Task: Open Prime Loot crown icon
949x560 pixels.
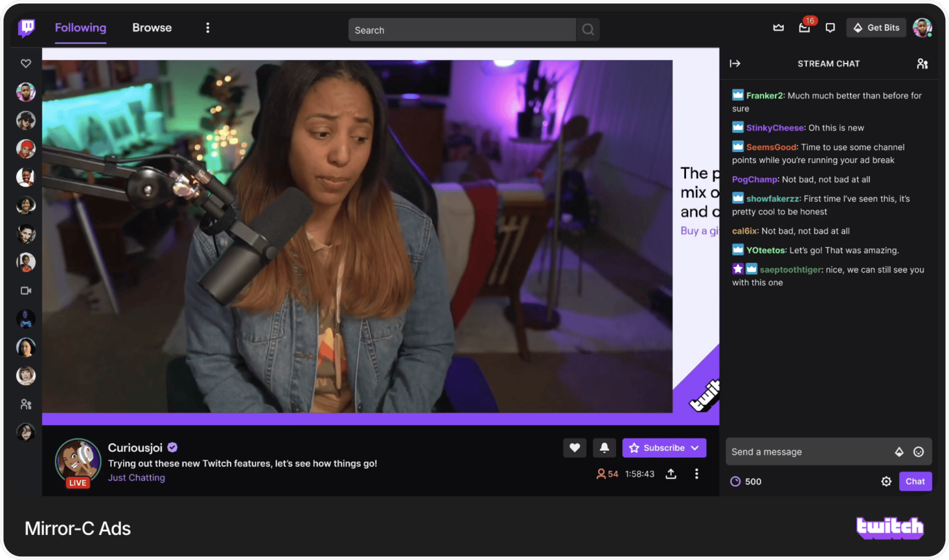Action: click(778, 28)
